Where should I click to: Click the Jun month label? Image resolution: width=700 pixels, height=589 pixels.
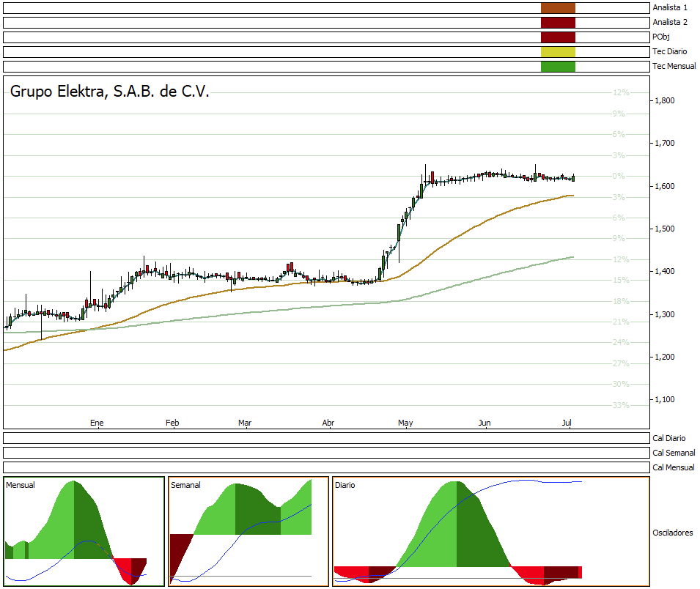485,423
